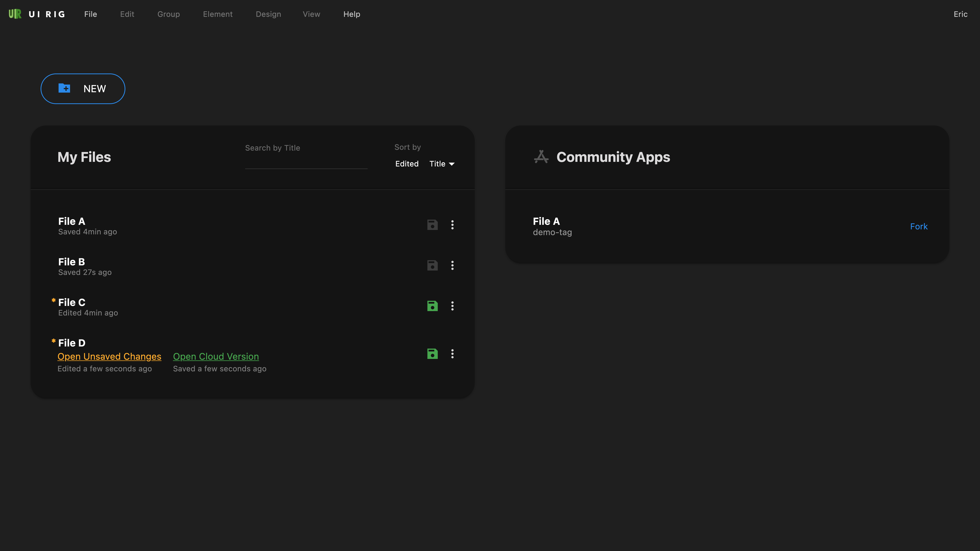
Task: Click 'Edited 4min ago' text
Action: coord(88,313)
